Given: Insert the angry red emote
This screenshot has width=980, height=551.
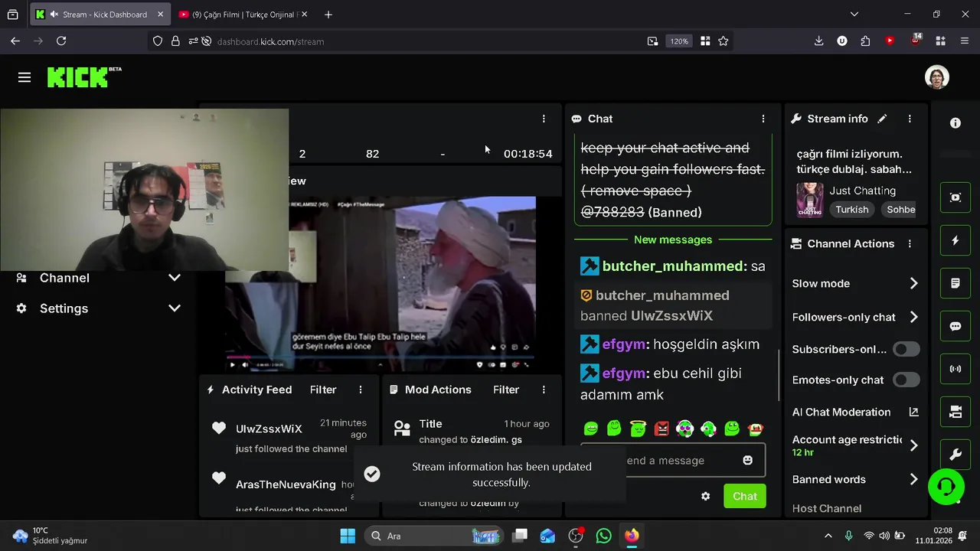Looking at the screenshot, I should (661, 429).
